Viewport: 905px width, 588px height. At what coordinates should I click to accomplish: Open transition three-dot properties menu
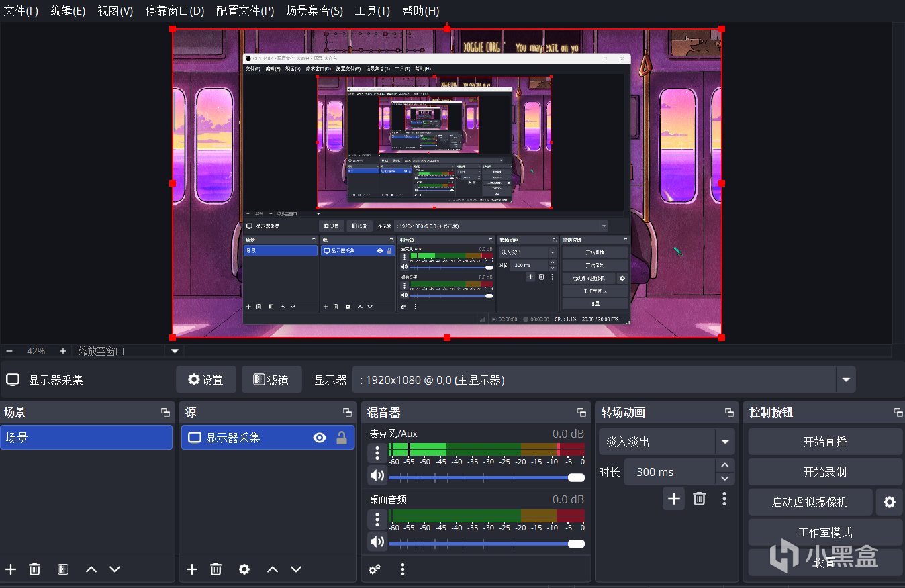coord(724,499)
